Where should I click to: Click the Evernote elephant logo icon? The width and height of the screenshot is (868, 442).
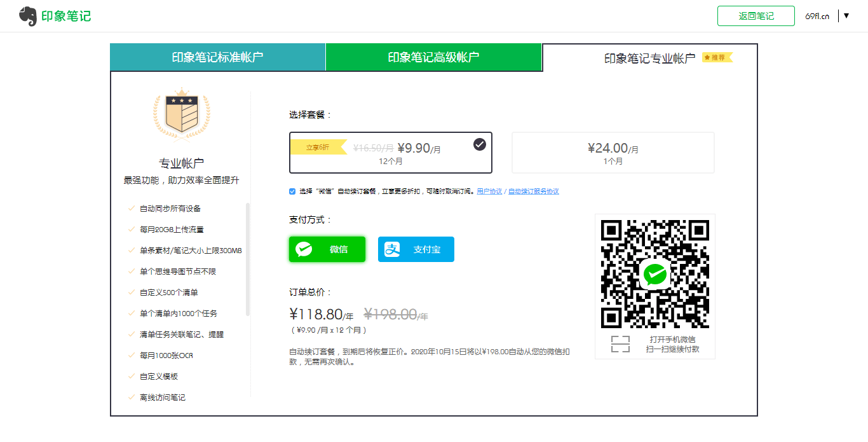(x=27, y=16)
